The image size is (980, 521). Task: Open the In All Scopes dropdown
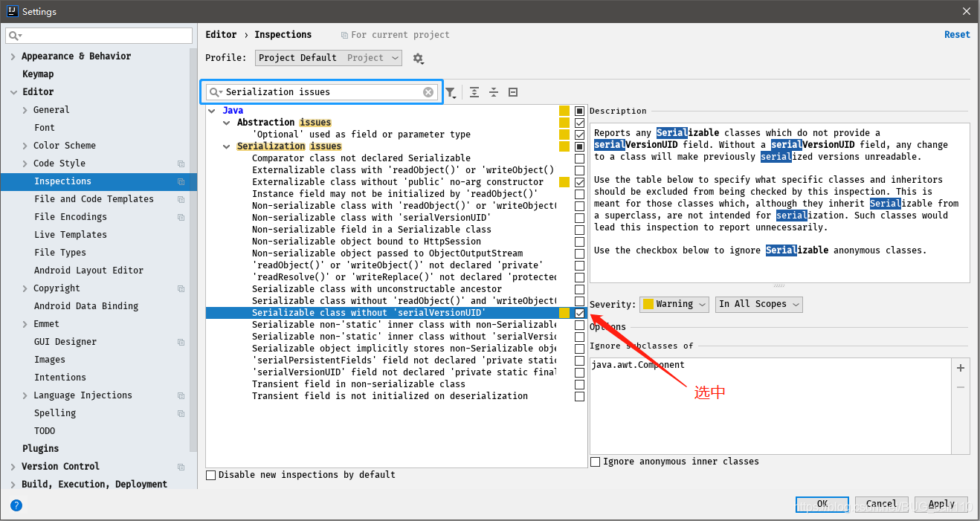758,304
